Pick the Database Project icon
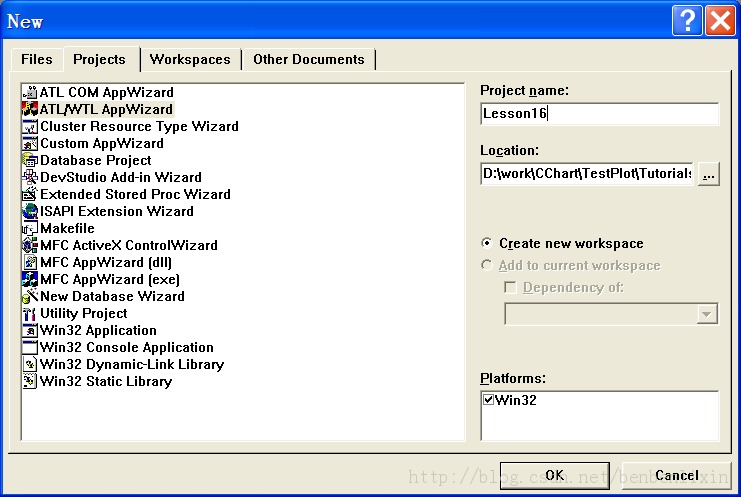The height and width of the screenshot is (497, 741). [30, 160]
